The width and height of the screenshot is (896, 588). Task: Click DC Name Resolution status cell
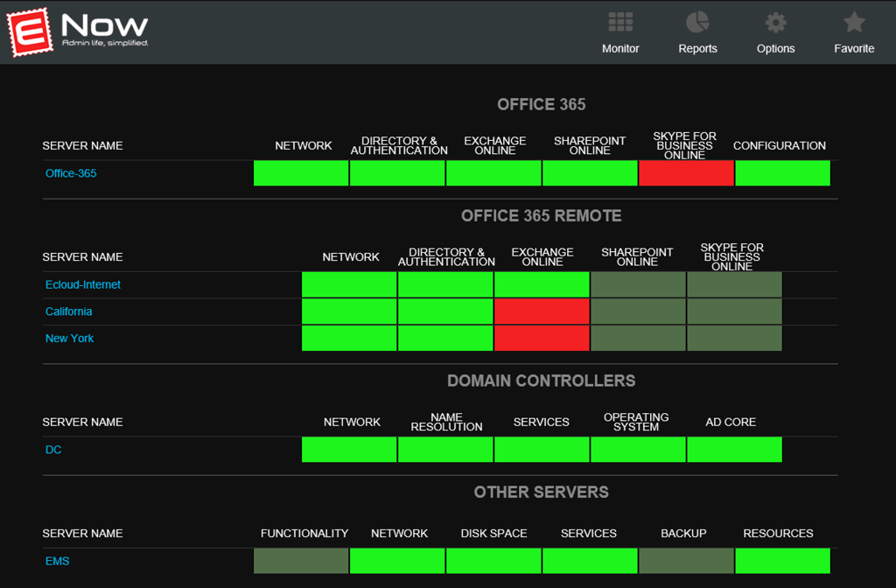(x=445, y=450)
